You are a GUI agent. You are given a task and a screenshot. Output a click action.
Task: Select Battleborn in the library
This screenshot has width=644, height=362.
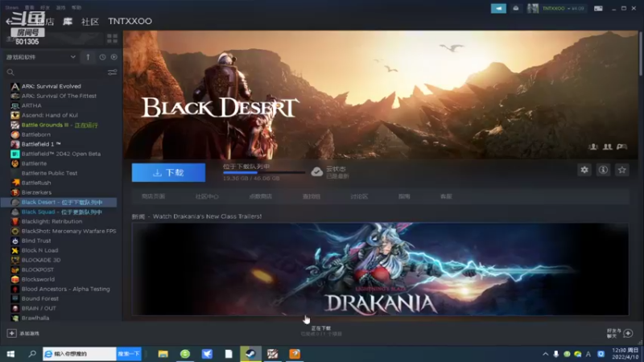click(x=35, y=134)
